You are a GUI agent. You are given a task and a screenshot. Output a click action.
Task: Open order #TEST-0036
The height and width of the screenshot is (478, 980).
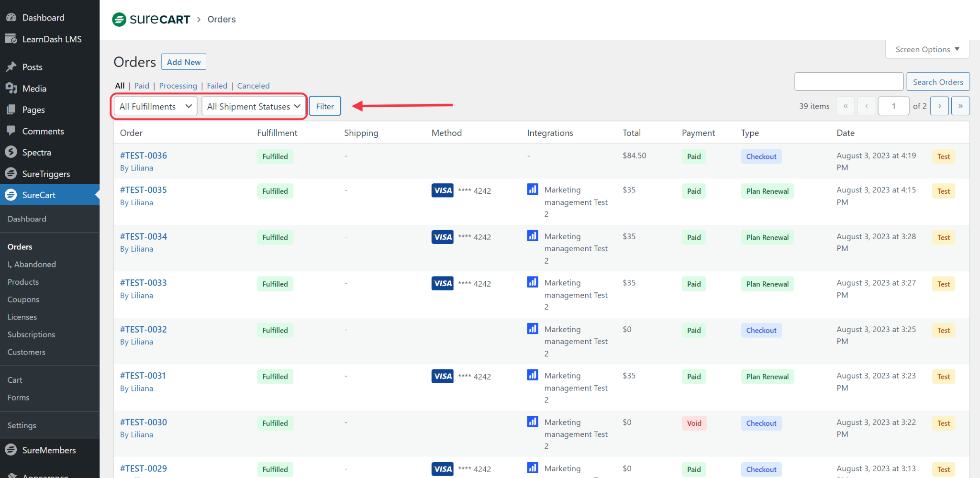point(144,156)
